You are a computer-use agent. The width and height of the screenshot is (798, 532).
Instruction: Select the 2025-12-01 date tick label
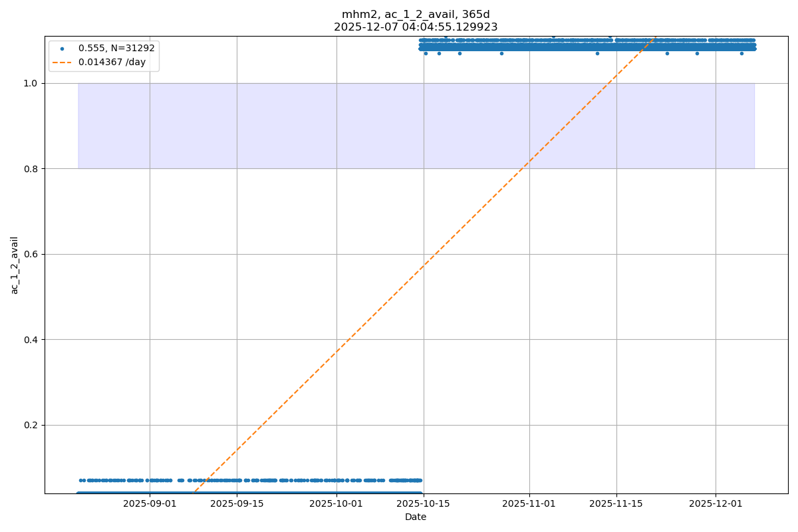click(x=716, y=504)
